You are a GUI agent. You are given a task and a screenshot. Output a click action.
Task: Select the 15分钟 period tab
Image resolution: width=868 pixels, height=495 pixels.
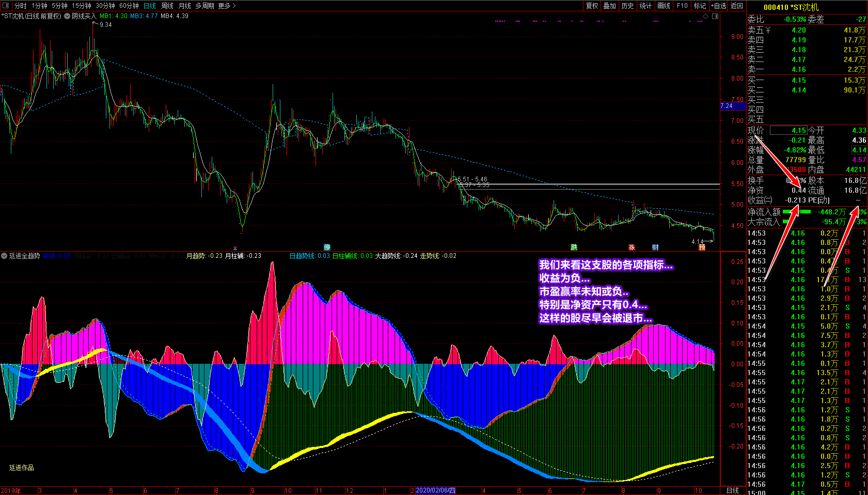pos(82,6)
